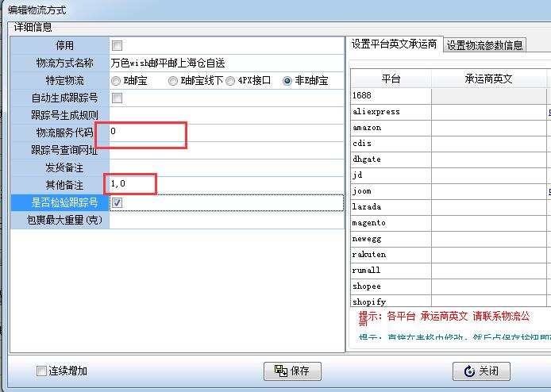Select the rakuten platform row
551x392 pixels.
pyautogui.click(x=391, y=255)
